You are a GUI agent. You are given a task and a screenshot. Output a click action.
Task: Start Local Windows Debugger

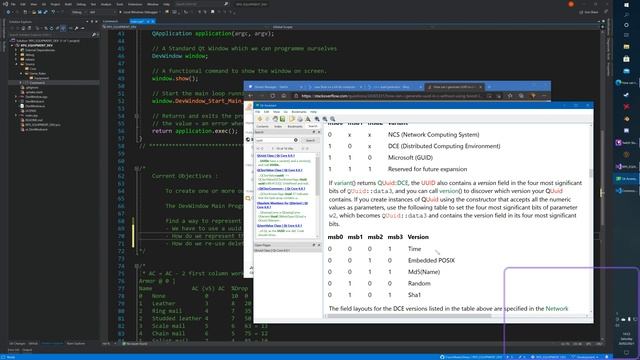click(x=138, y=12)
